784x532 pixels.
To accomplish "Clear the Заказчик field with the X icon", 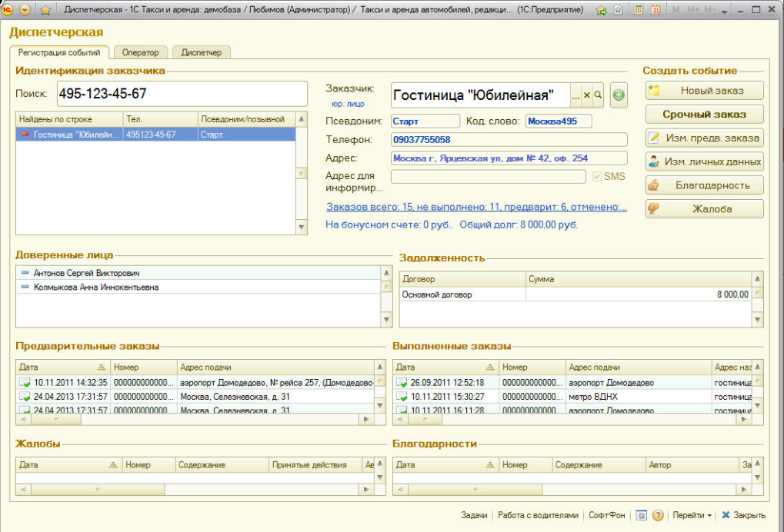I will pos(586,95).
